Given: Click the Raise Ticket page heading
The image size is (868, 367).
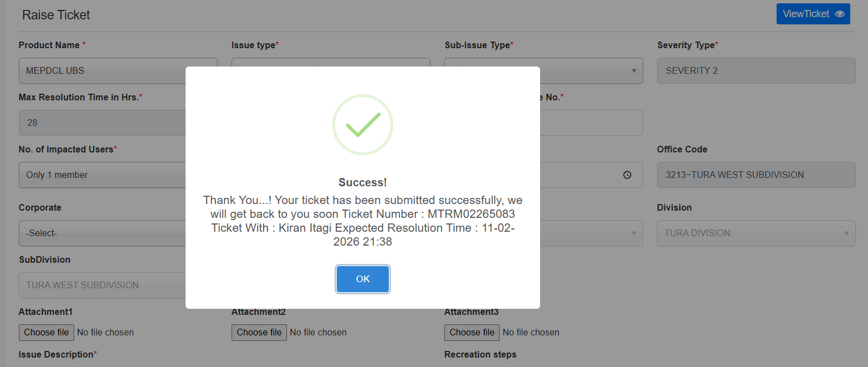Looking at the screenshot, I should 56,15.
